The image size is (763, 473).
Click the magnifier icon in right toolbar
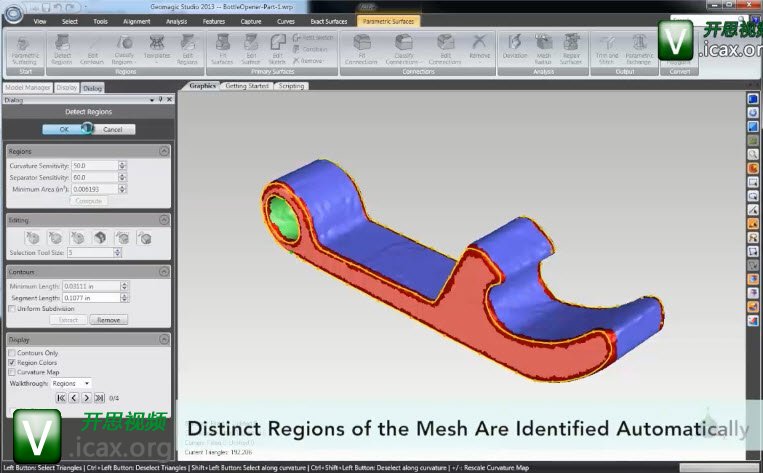point(753,154)
